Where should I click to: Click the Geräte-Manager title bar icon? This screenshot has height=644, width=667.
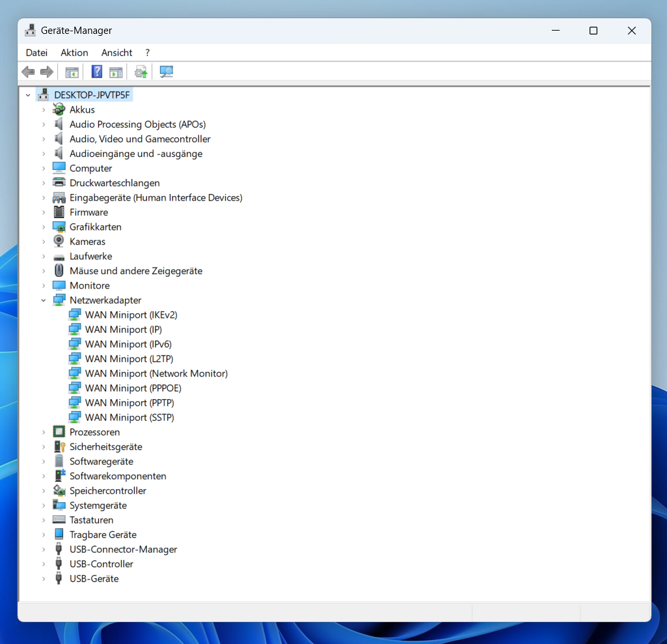[30, 30]
